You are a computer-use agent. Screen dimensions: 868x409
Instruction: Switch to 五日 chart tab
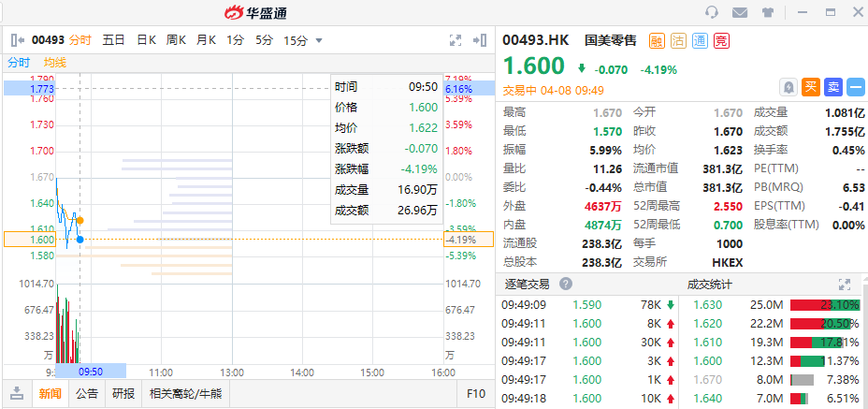pos(113,40)
